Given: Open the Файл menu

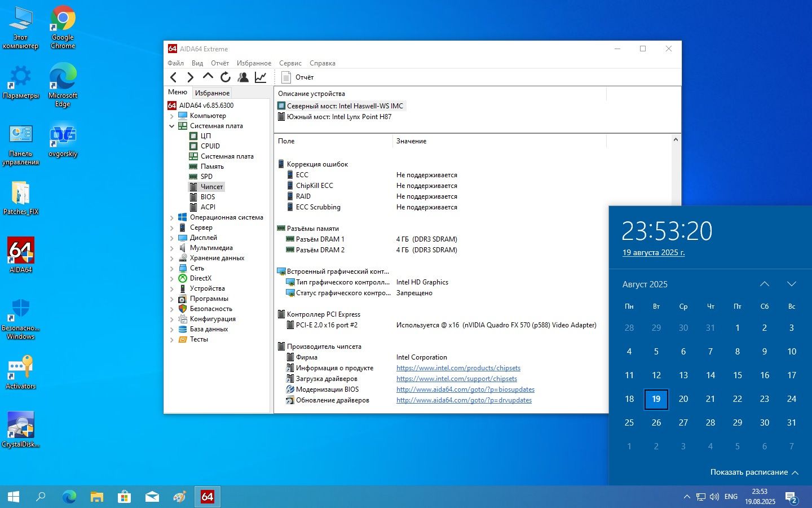Looking at the screenshot, I should pyautogui.click(x=175, y=63).
